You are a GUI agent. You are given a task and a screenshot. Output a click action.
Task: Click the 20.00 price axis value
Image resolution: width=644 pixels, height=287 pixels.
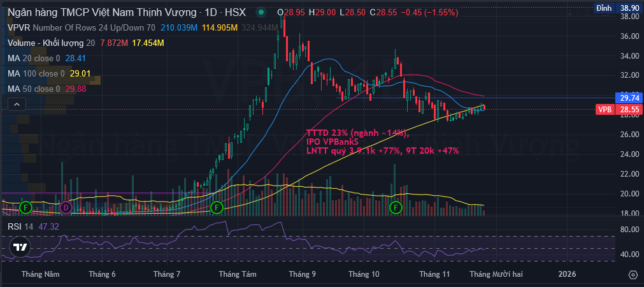click(629, 194)
